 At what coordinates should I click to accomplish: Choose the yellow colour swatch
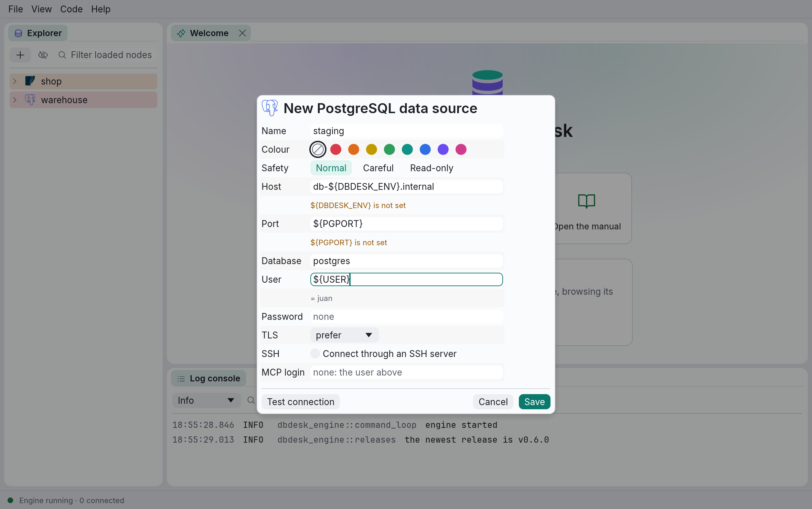[372, 149]
